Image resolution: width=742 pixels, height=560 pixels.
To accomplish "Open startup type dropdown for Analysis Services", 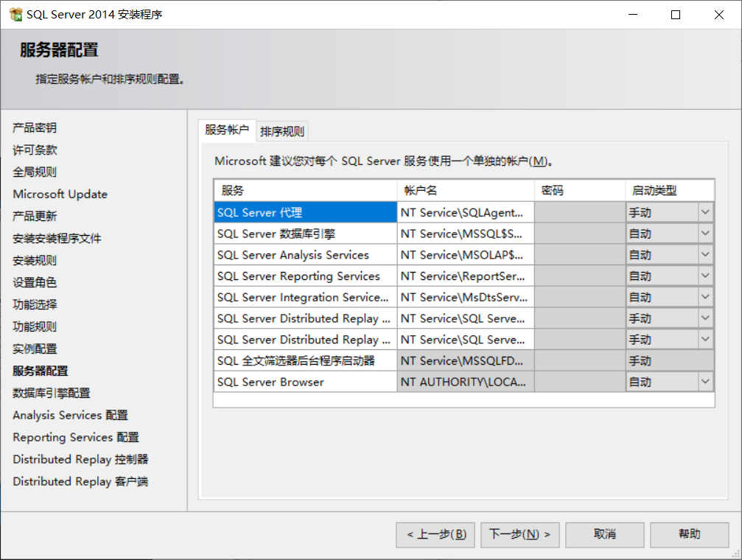I will coord(705,255).
